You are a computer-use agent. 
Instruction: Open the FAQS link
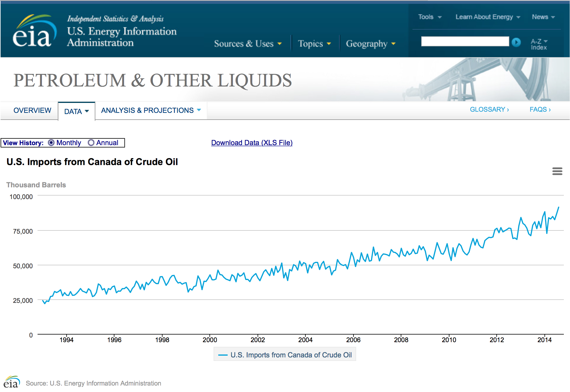tap(540, 109)
